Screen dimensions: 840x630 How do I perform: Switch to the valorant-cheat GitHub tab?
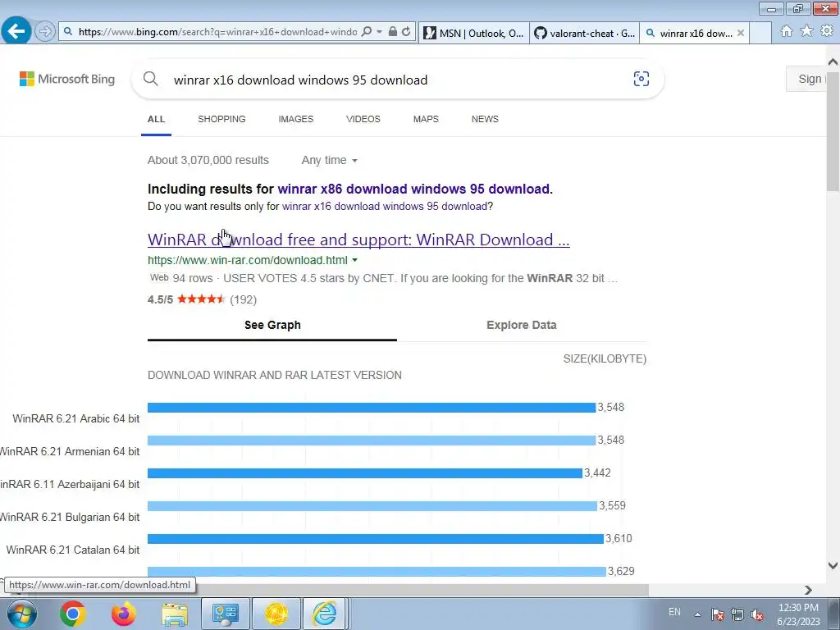click(x=584, y=33)
